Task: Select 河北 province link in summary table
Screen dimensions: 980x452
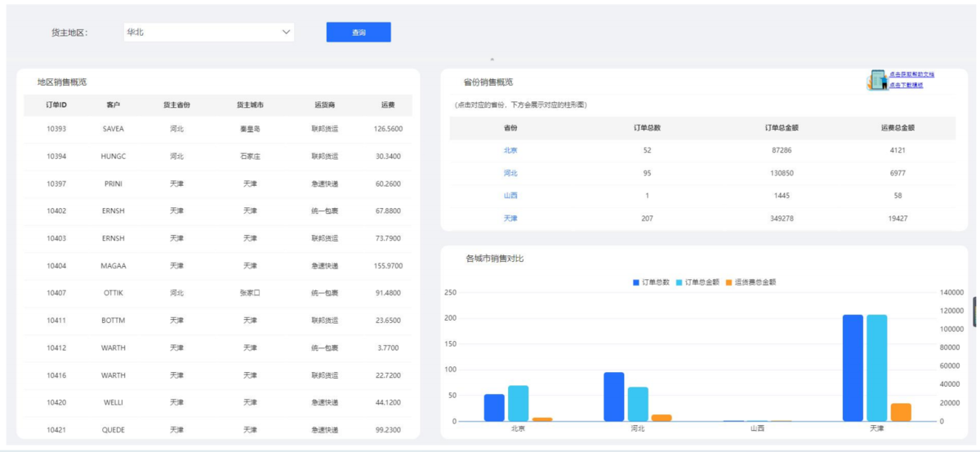Action: click(x=510, y=173)
